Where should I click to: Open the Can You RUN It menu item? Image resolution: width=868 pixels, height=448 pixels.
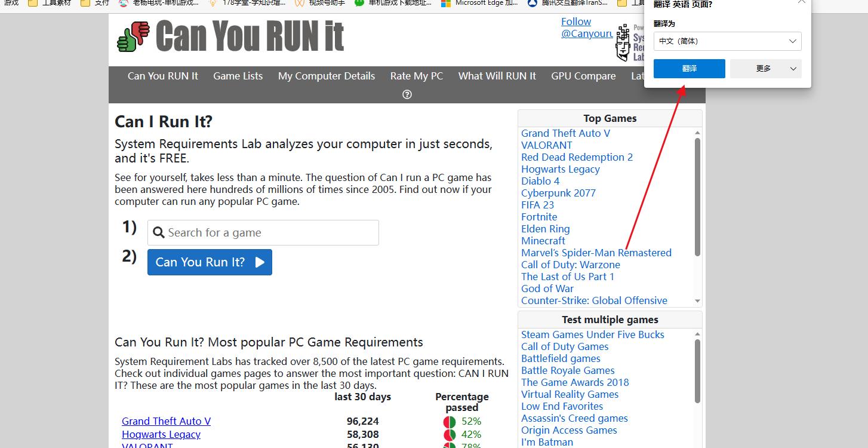click(x=163, y=76)
